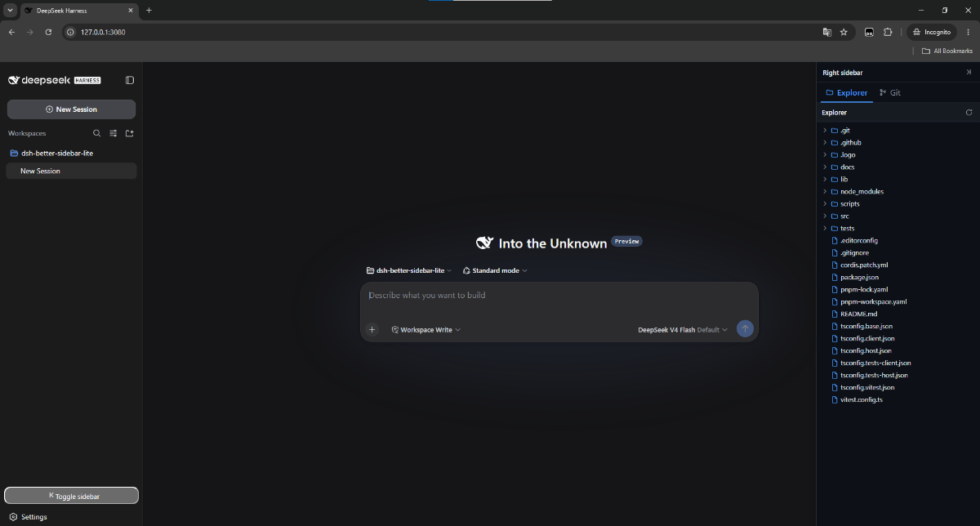Bookmark this page with star icon
The width and height of the screenshot is (980, 526).
pyautogui.click(x=844, y=32)
